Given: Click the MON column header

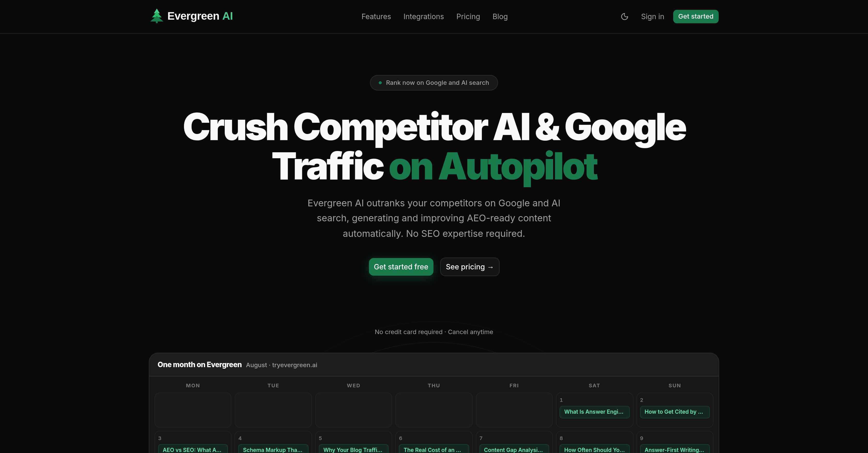Looking at the screenshot, I should [x=193, y=386].
